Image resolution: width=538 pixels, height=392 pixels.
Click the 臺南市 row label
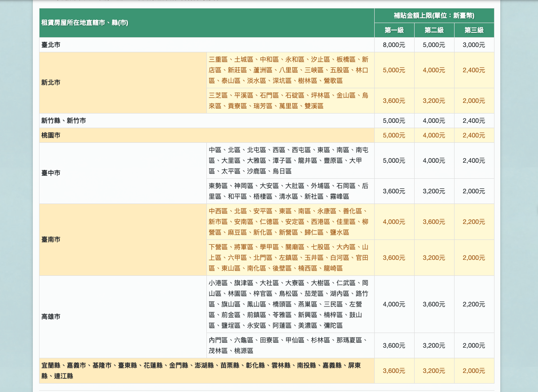tap(123, 239)
